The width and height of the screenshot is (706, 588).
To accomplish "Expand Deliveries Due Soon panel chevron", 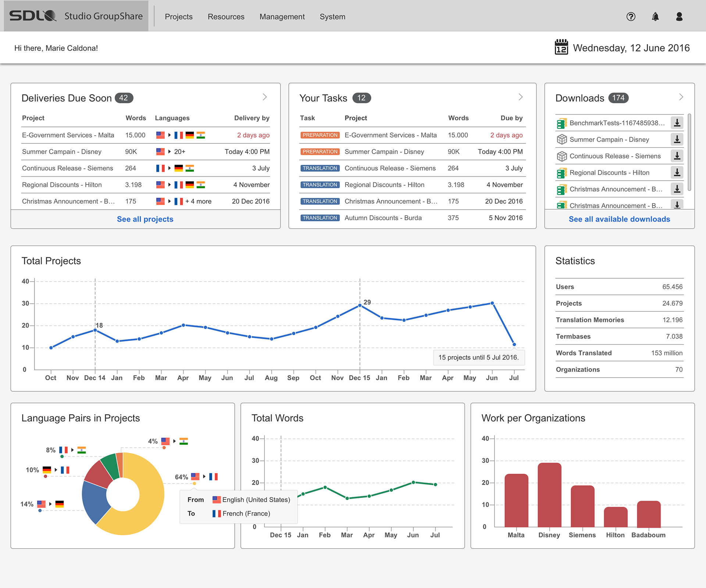I will click(265, 97).
